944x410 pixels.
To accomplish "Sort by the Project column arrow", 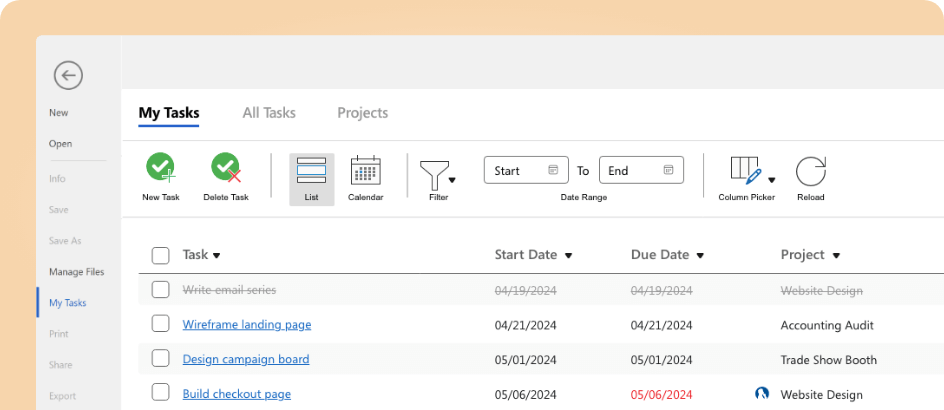I will 836,256.
